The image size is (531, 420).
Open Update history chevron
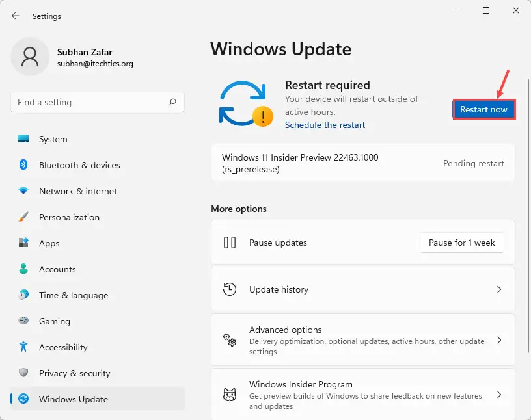(x=499, y=289)
